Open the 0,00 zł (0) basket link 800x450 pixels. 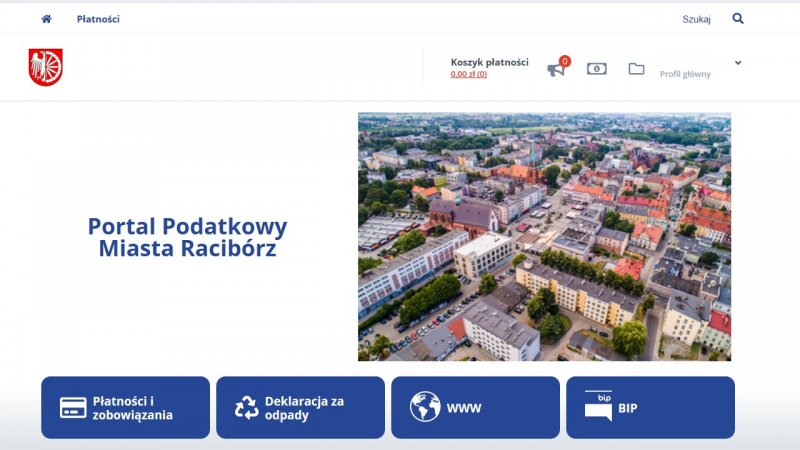coord(468,74)
